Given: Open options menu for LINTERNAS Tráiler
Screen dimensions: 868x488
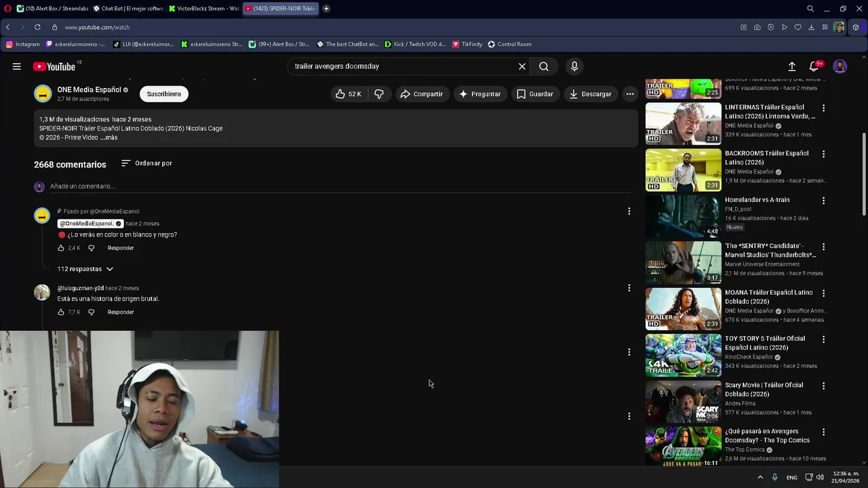Looking at the screenshot, I should [x=823, y=108].
